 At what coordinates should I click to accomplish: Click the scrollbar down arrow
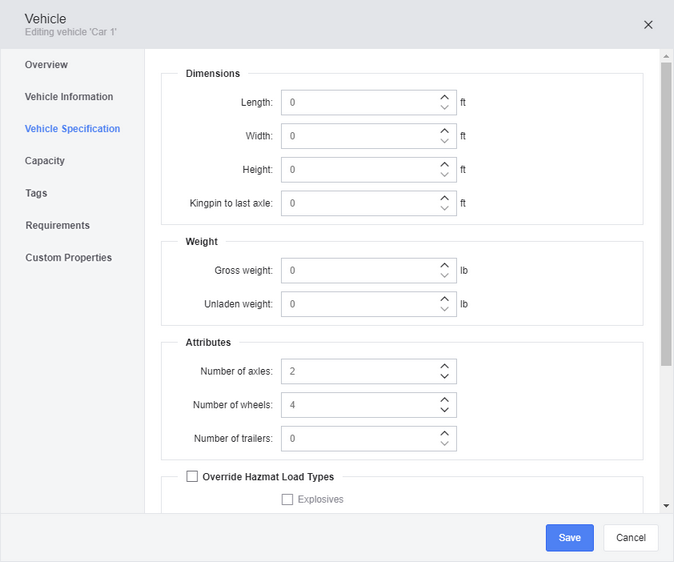pos(666,506)
